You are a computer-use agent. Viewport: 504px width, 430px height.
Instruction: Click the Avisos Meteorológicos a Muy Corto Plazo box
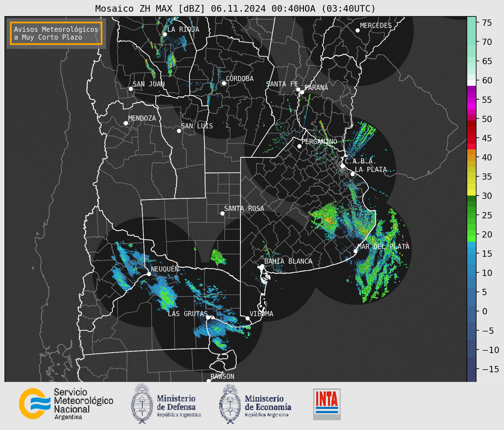click(56, 33)
